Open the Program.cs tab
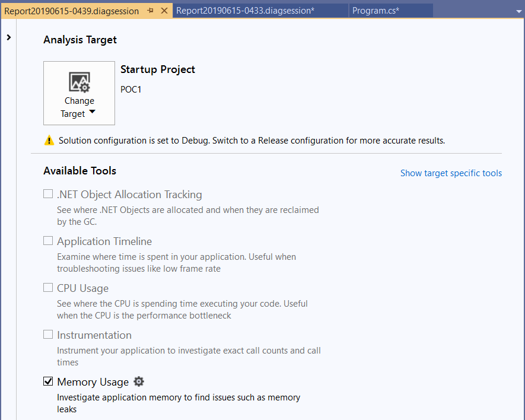Viewport: 525px width, 420px height. pyautogui.click(x=376, y=11)
